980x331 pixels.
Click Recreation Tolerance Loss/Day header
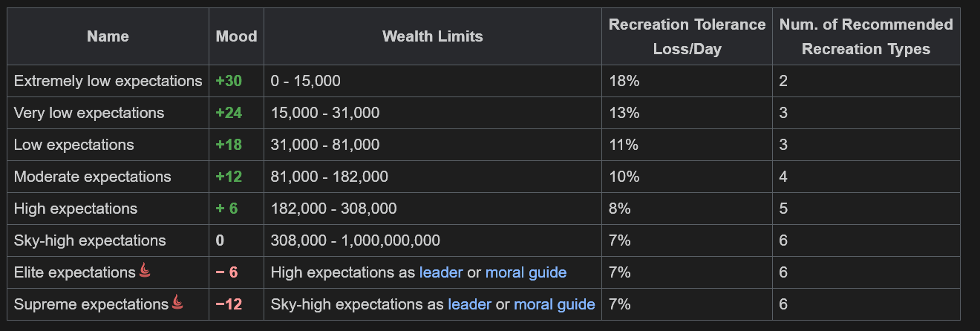[687, 36]
